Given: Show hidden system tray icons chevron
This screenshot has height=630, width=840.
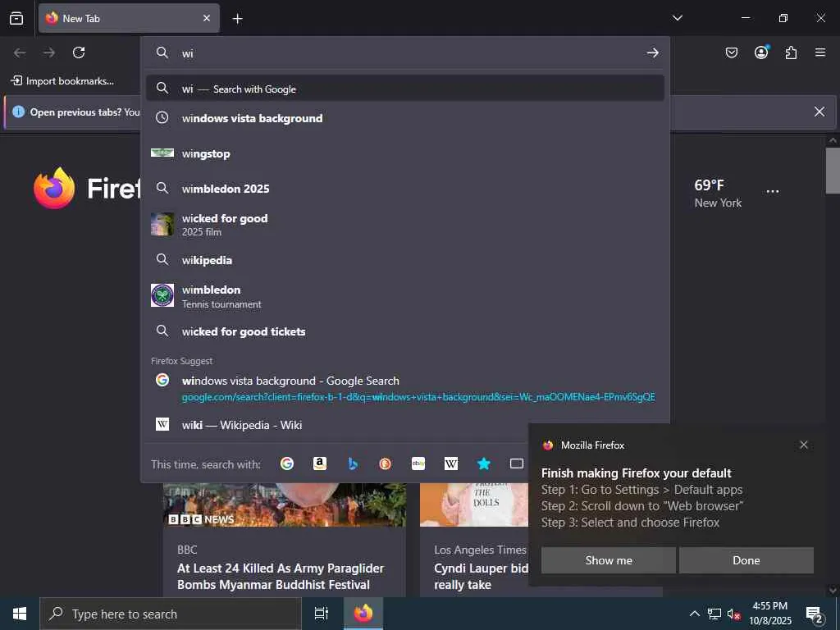Looking at the screenshot, I should [694, 614].
